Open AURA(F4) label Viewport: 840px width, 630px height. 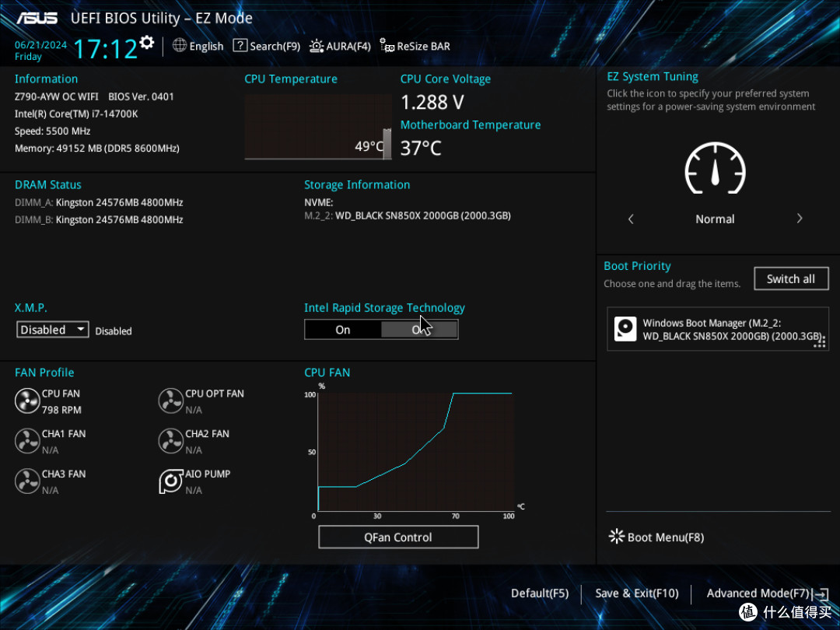[x=348, y=46]
